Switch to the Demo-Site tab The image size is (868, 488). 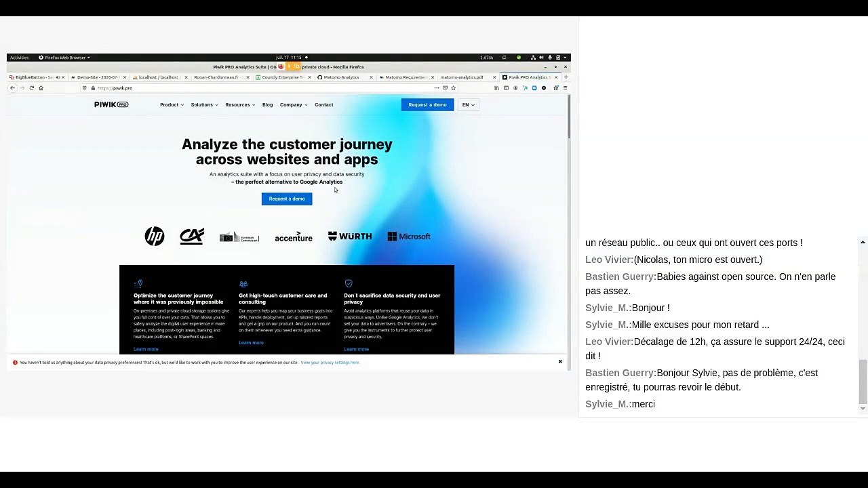pos(98,77)
